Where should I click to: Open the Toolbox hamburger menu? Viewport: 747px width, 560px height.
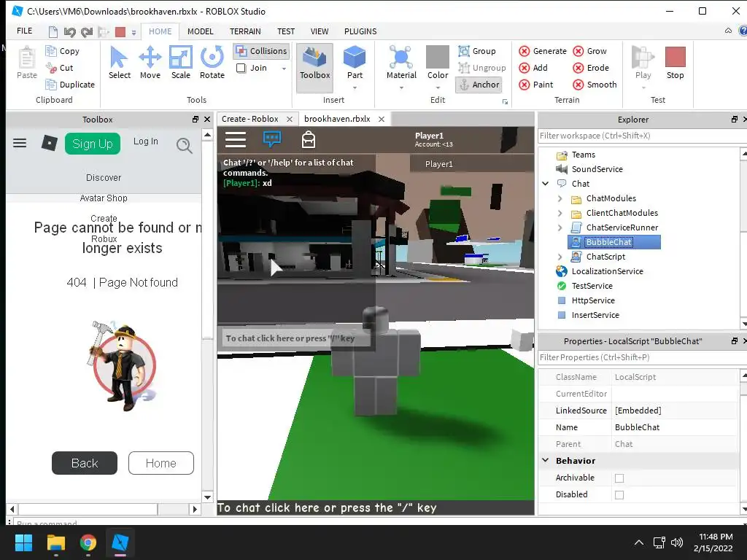tap(20, 143)
